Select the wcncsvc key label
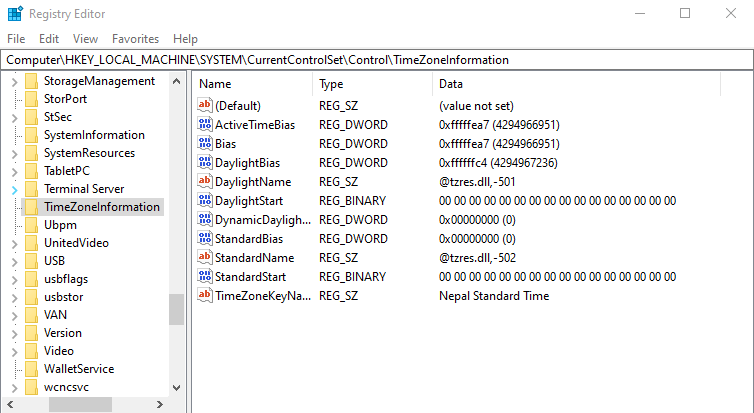Image resolution: width=754 pixels, height=413 pixels. click(x=66, y=387)
